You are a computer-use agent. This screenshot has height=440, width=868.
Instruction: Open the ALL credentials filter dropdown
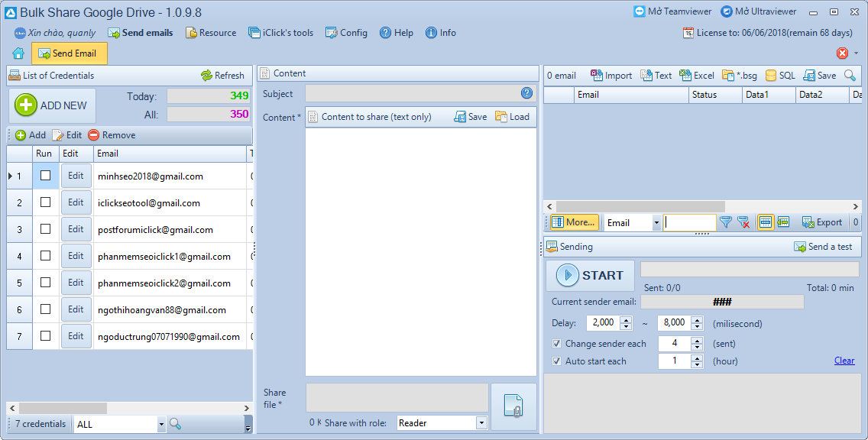161,425
